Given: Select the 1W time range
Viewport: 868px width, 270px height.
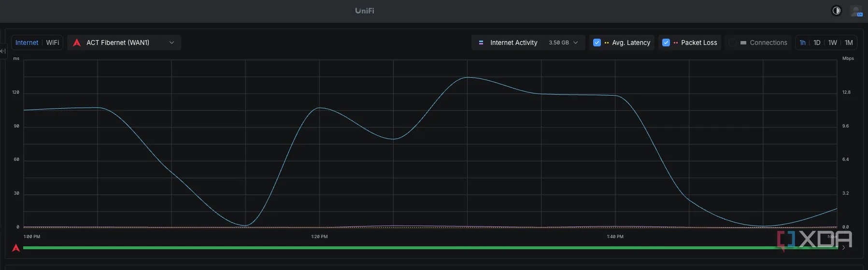Looking at the screenshot, I should pos(833,43).
